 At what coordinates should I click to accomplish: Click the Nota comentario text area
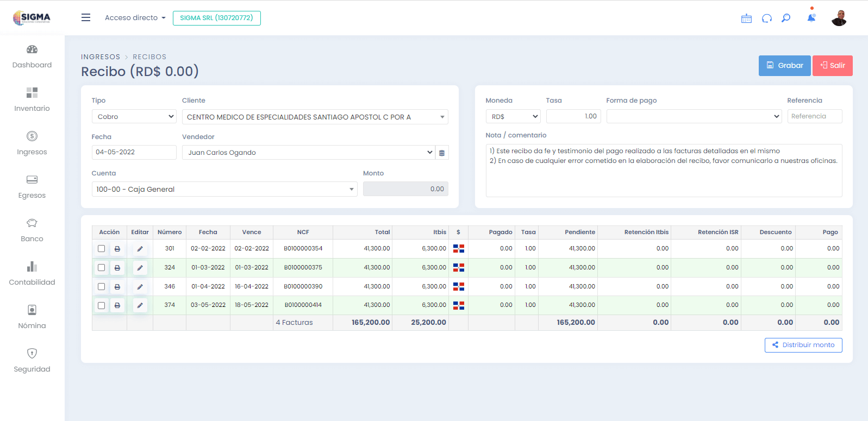point(664,171)
